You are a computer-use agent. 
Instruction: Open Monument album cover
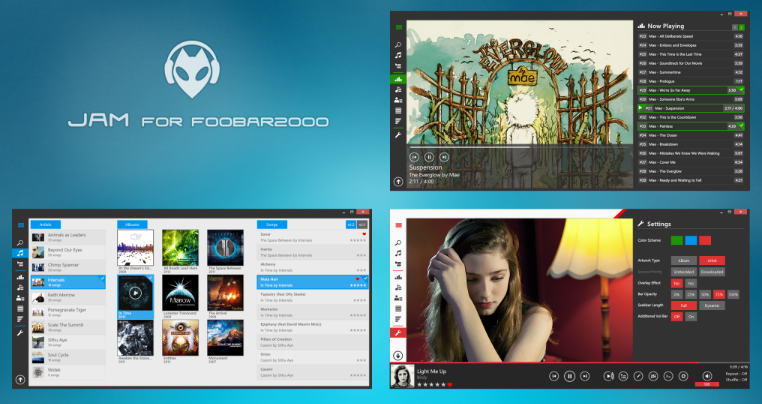click(x=225, y=338)
